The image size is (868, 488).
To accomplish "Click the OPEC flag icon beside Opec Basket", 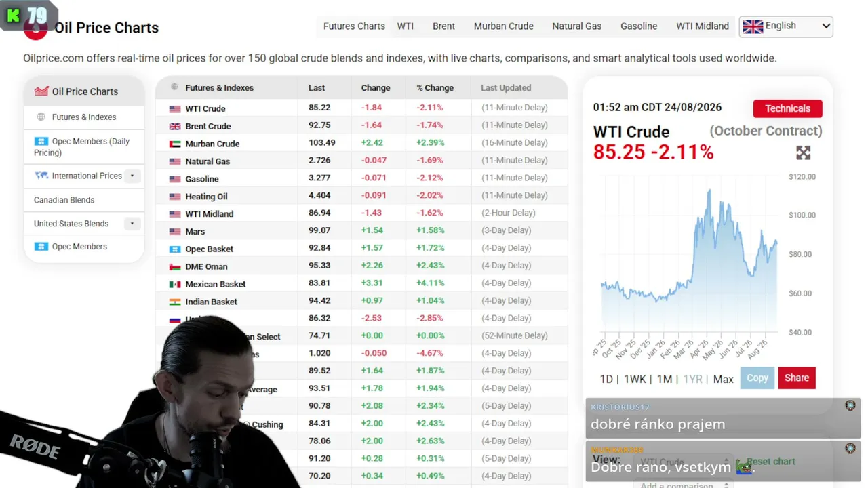I will pyautogui.click(x=175, y=249).
